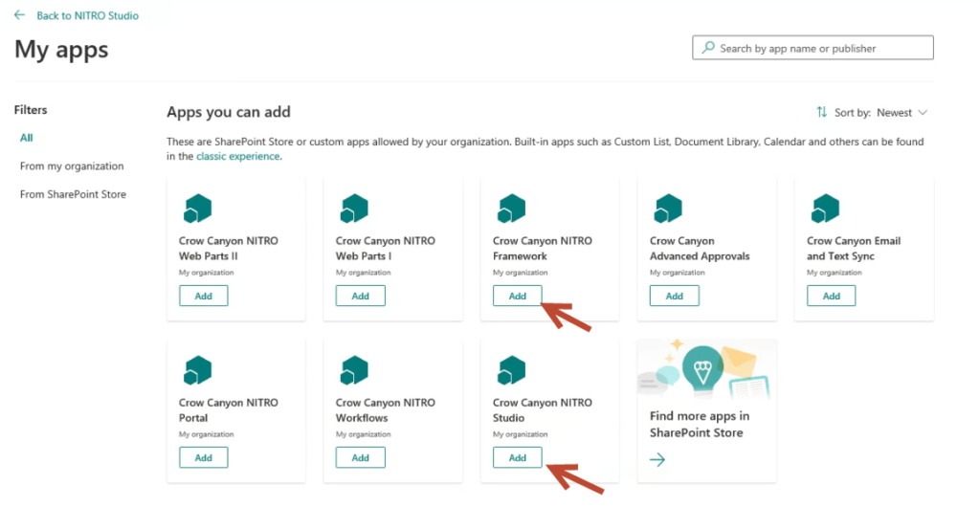Click the Crow Canyon NITRO Studio app icon

pyautogui.click(x=511, y=369)
